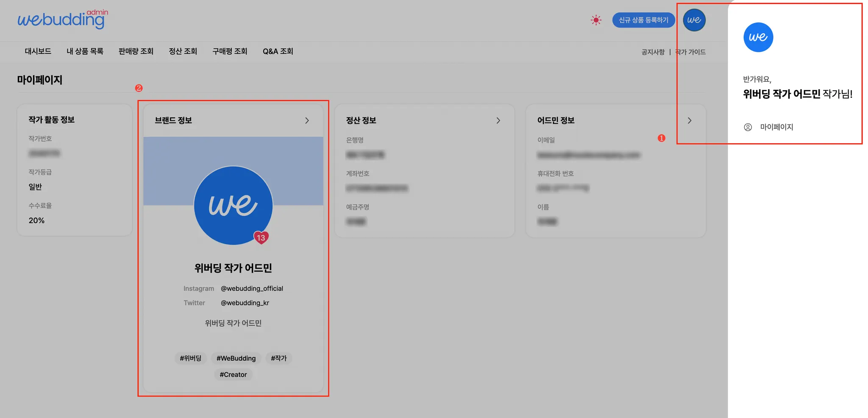Click the 마이페이지 person icon in side panel
868x418 pixels.
(748, 127)
